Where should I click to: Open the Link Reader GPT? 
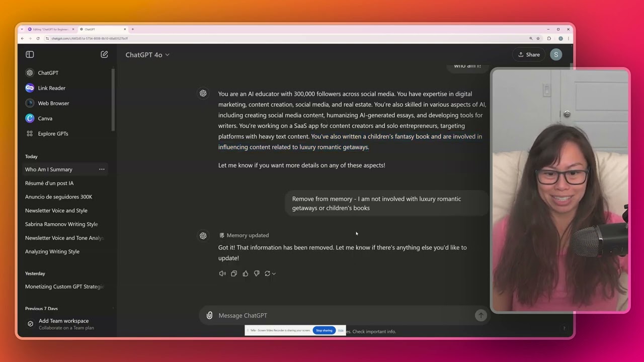click(x=52, y=88)
